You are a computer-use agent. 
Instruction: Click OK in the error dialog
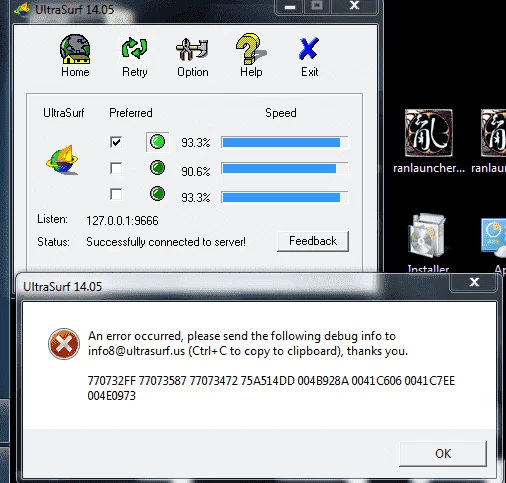443,454
